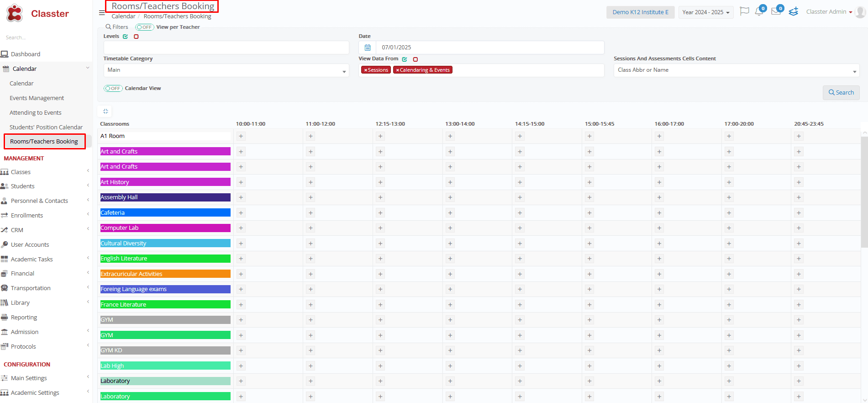This screenshot has height=403, width=868.
Task: Open Attending to Events in the sidebar
Action: (x=35, y=112)
